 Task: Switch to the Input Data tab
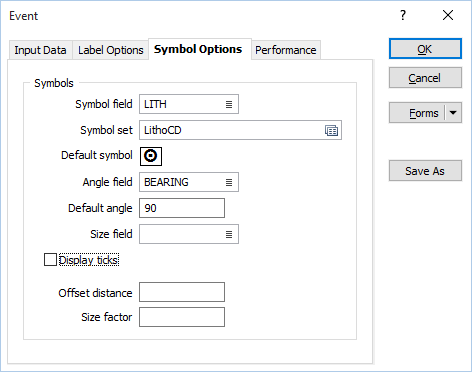click(x=40, y=50)
